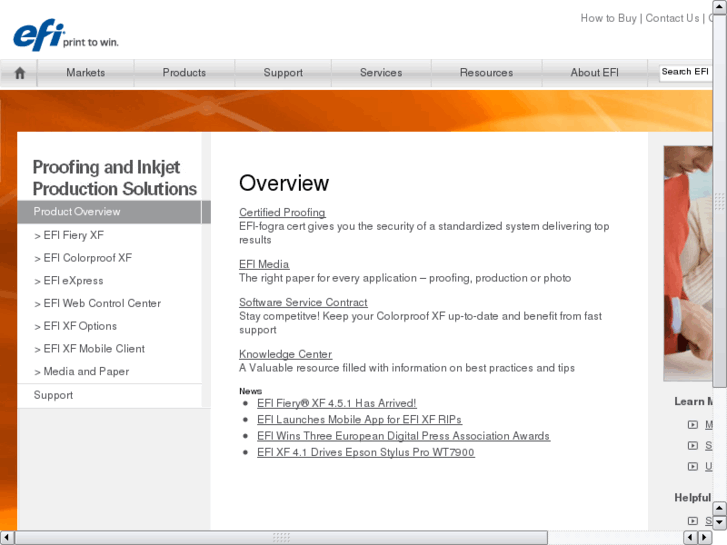Click the How to Buy link

click(x=608, y=18)
